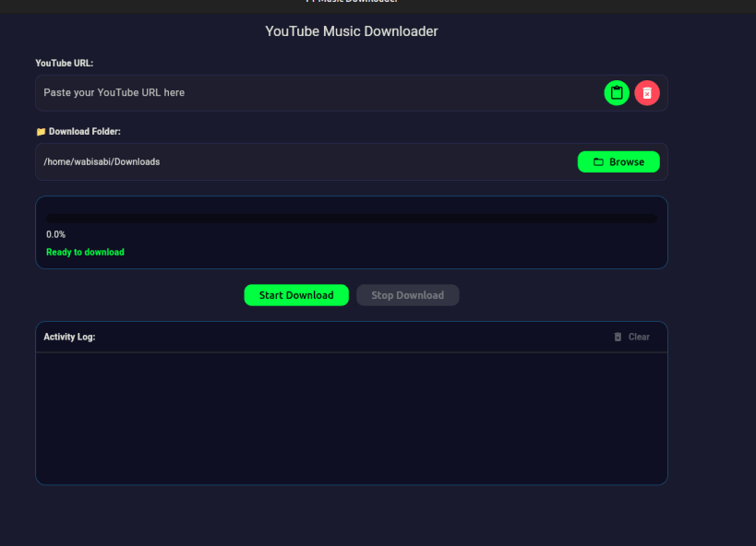The height and width of the screenshot is (546, 756).
Task: Click the 'YouTube URL:' label
Action: [64, 63]
